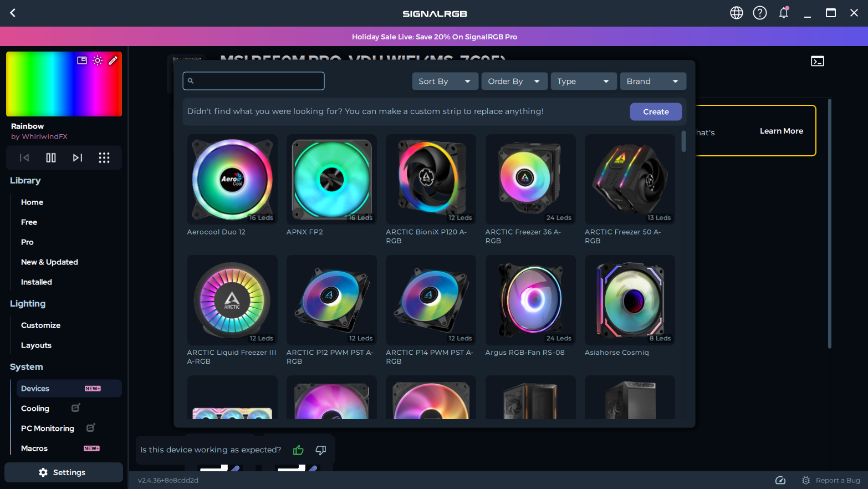Click the Report a Bug icon

pos(806,480)
